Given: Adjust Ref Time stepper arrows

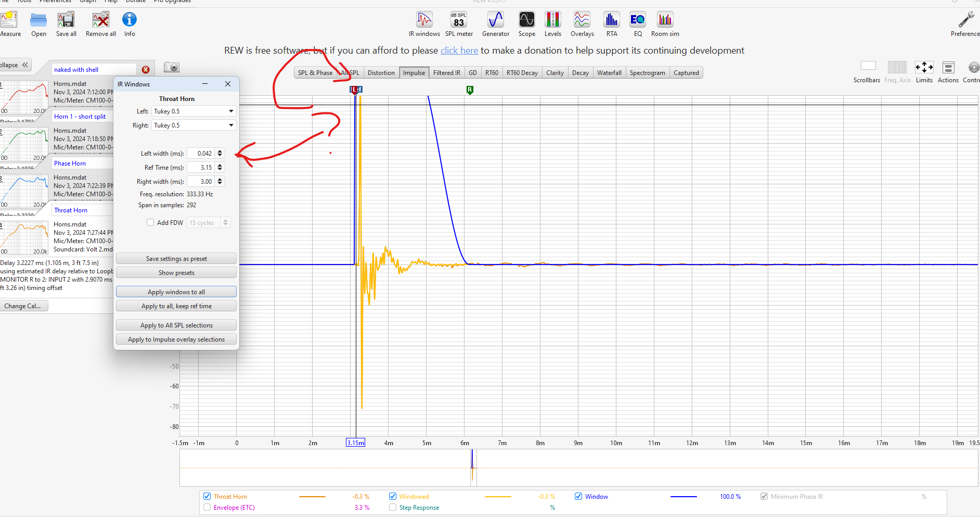Looking at the screenshot, I should [x=220, y=168].
